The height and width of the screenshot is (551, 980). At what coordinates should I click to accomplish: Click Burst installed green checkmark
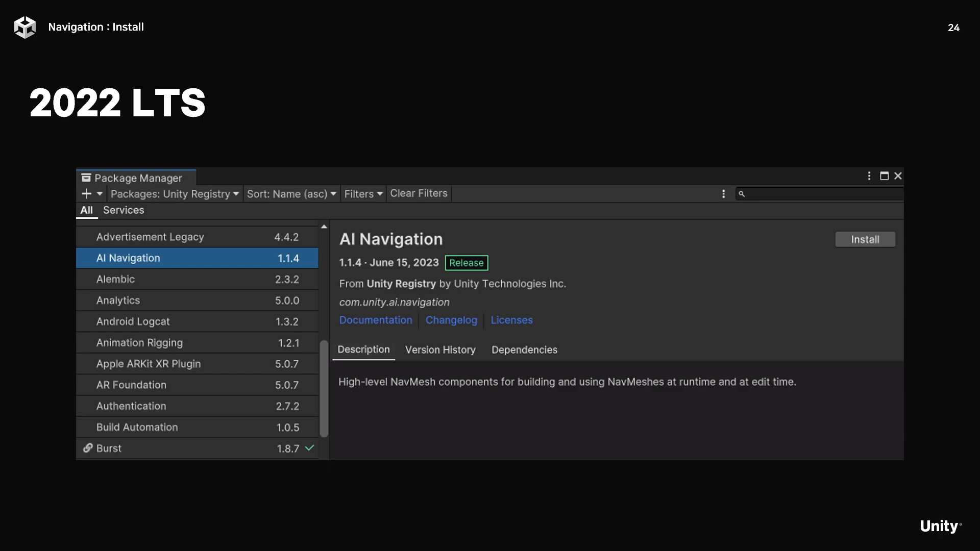pyautogui.click(x=309, y=448)
